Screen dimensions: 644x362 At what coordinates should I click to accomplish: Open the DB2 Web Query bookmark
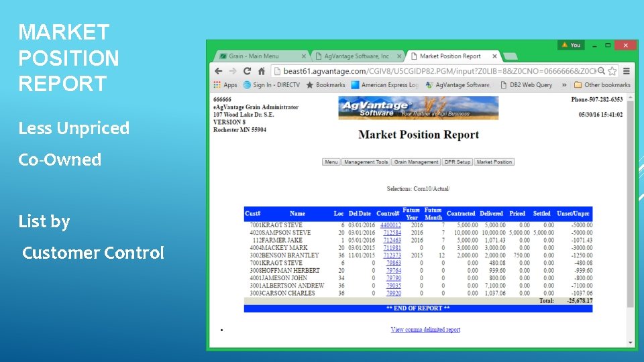coord(526,85)
